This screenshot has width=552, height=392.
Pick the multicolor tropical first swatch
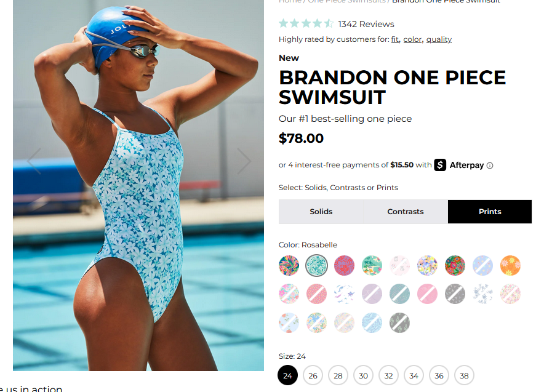coord(289,265)
